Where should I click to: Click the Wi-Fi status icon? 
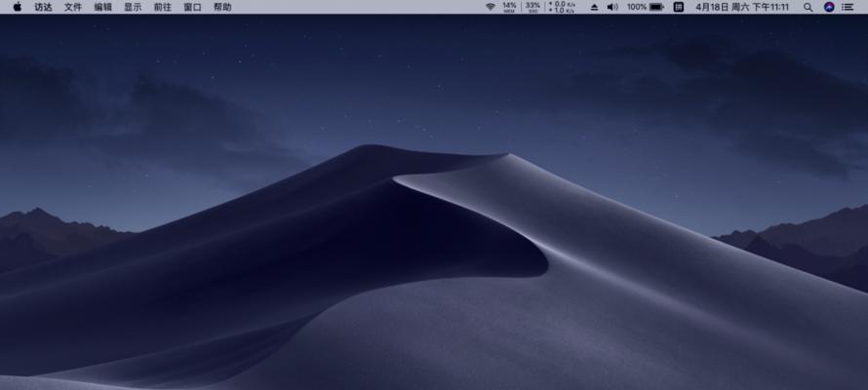(x=491, y=7)
